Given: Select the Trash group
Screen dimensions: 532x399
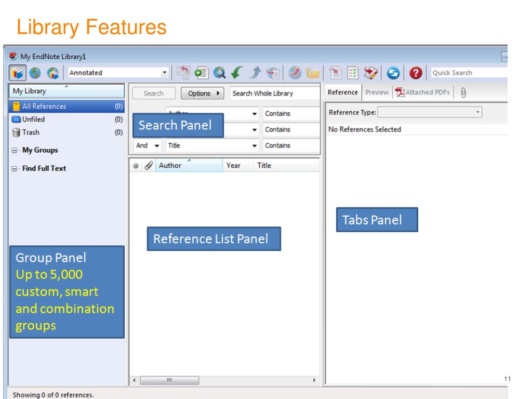Looking at the screenshot, I should pyautogui.click(x=67, y=132).
